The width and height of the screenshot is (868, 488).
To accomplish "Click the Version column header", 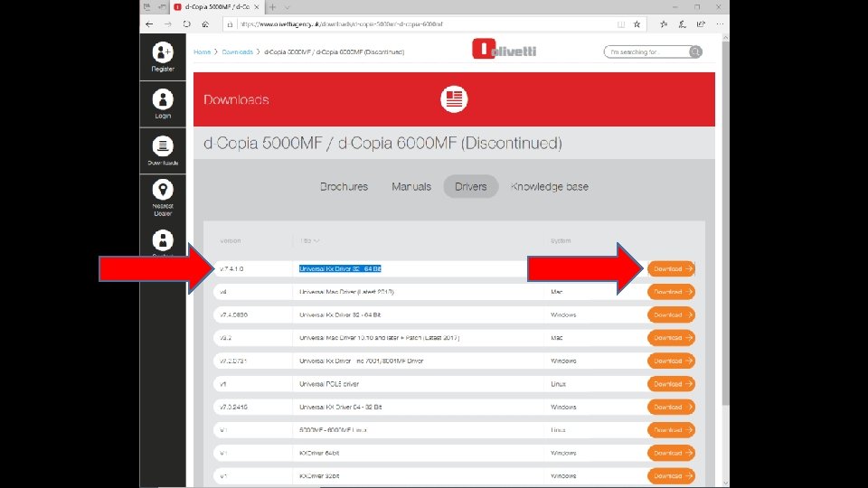I will [231, 240].
